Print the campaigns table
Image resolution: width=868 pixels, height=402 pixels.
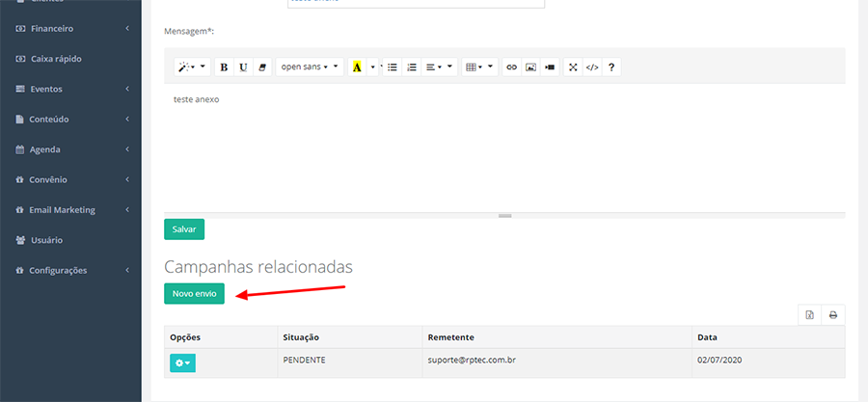coord(833,315)
